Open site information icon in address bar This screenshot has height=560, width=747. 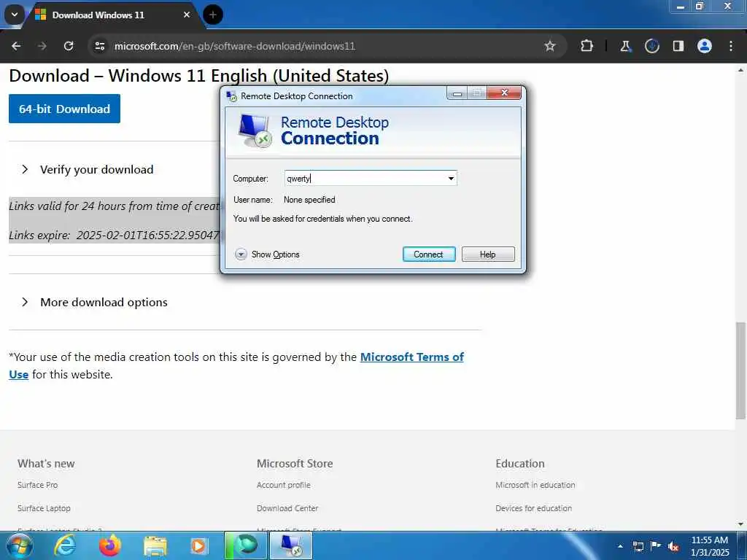coord(99,46)
